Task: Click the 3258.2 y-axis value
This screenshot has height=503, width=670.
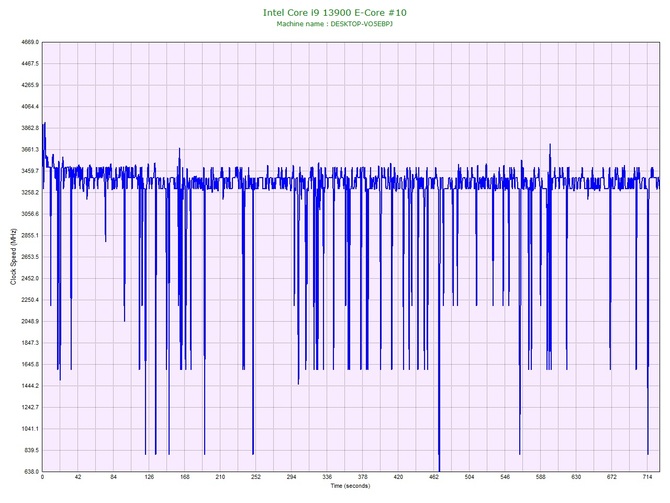Action: (x=30, y=192)
